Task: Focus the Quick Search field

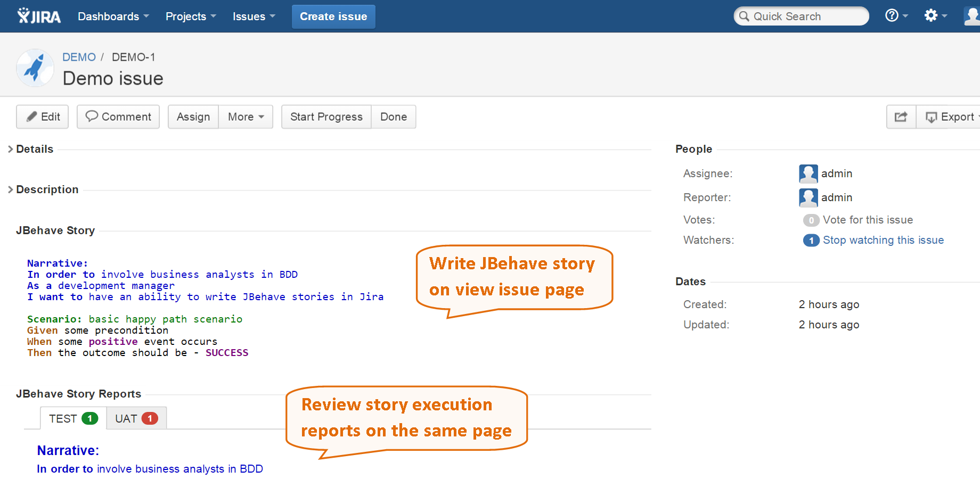Action: (801, 16)
